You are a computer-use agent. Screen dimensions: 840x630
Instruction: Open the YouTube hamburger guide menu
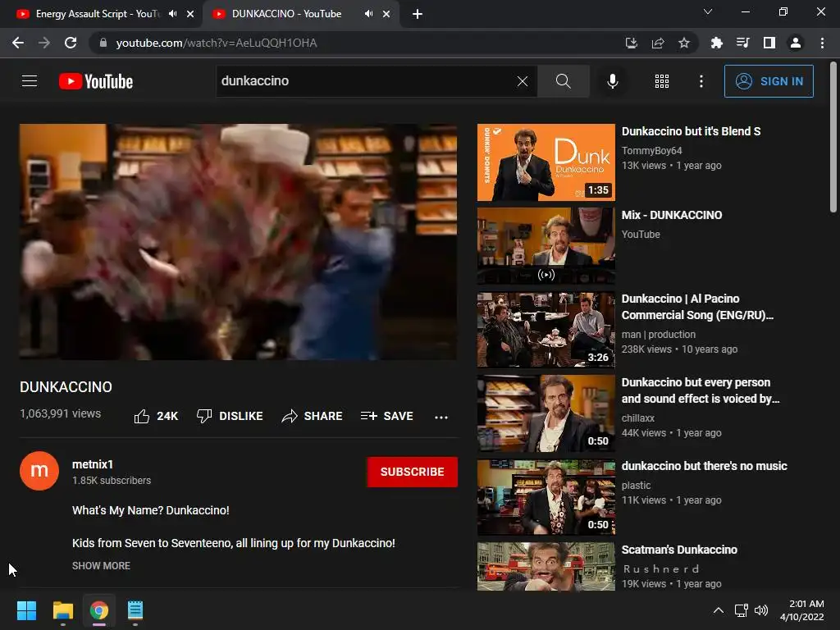(30, 81)
